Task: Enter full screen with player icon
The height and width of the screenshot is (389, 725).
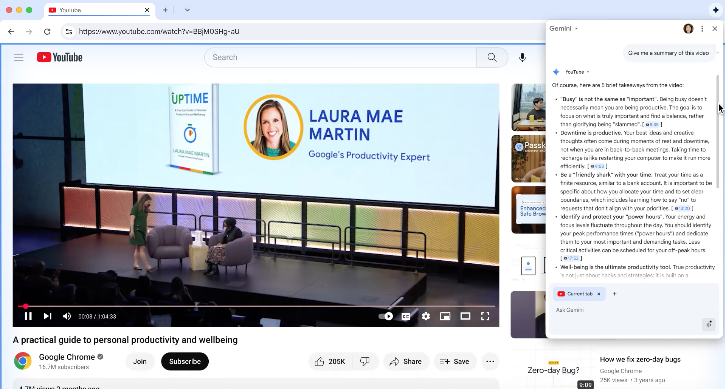Action: click(485, 316)
